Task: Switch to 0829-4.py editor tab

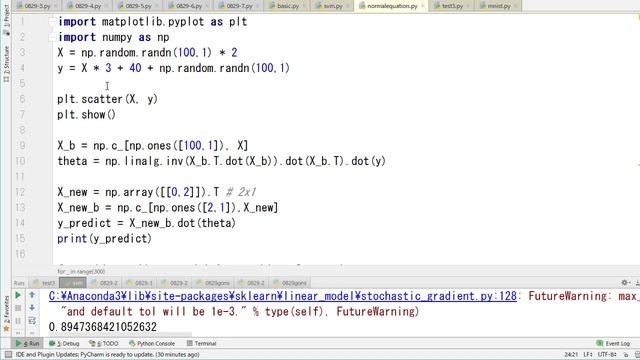Action: click(87, 6)
